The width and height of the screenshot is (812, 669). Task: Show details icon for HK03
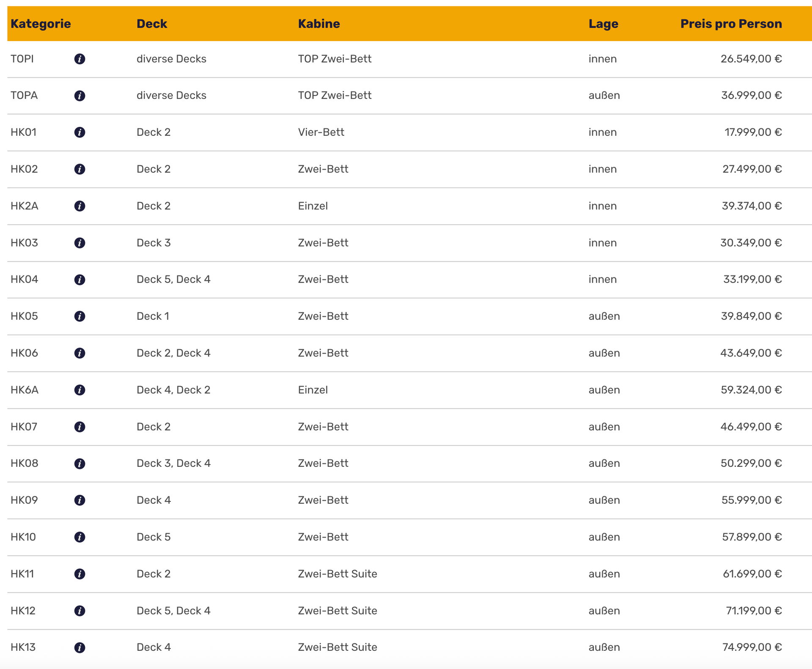[x=80, y=243]
